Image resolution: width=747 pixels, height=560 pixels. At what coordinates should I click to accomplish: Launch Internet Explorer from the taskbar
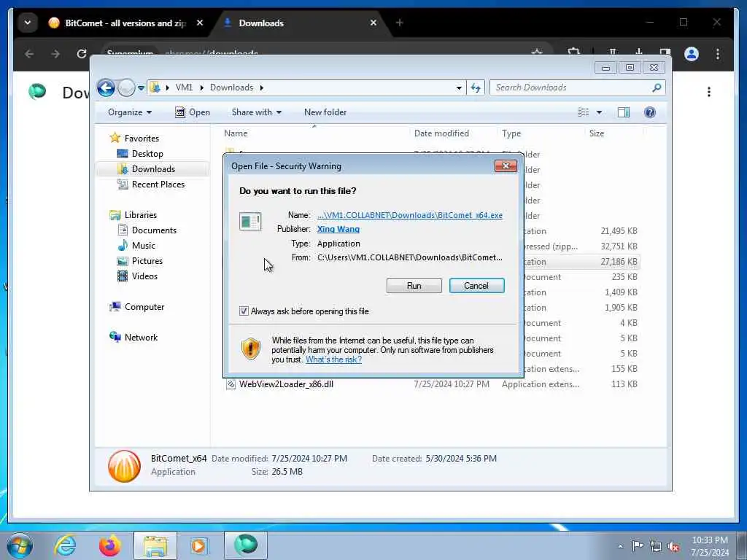(x=65, y=545)
